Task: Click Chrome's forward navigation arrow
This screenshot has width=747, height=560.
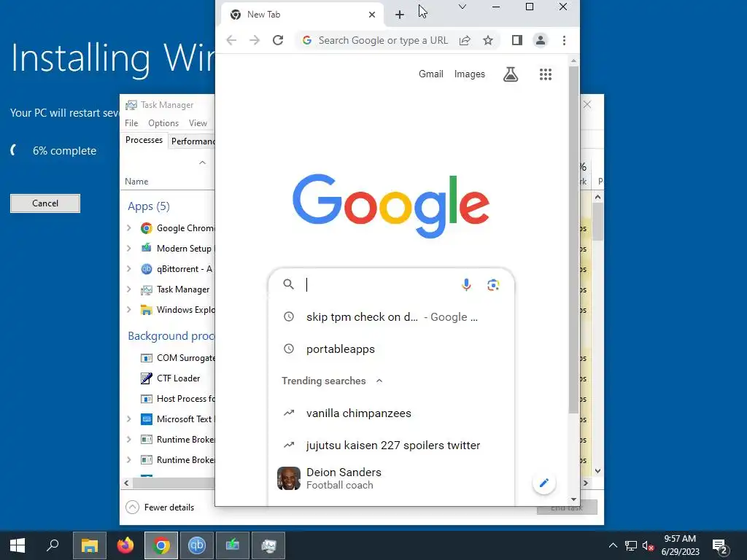Action: pos(255,41)
